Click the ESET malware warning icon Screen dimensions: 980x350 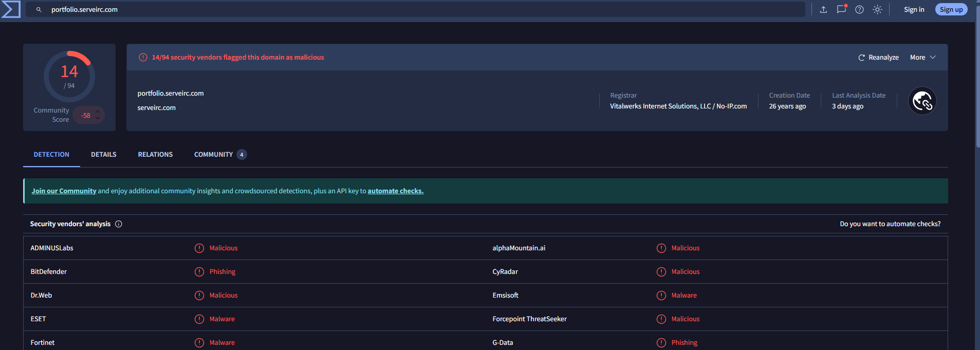pyautogui.click(x=199, y=319)
